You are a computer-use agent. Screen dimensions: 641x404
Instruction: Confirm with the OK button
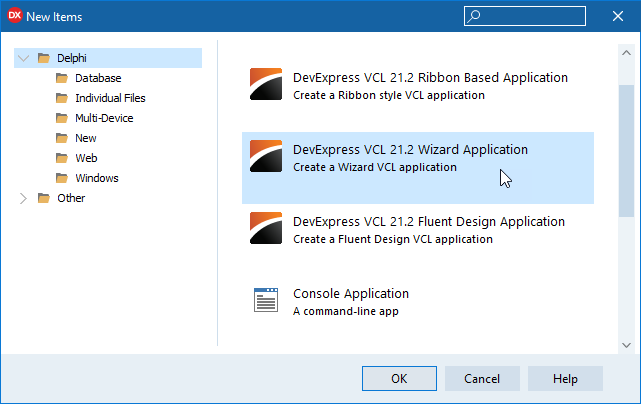(399, 379)
